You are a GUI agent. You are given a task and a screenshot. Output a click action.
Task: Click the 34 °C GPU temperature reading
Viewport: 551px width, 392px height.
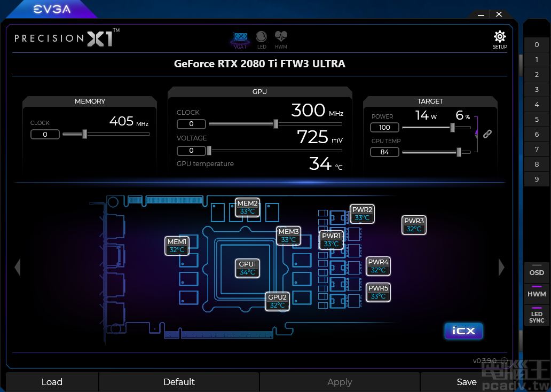(x=326, y=164)
